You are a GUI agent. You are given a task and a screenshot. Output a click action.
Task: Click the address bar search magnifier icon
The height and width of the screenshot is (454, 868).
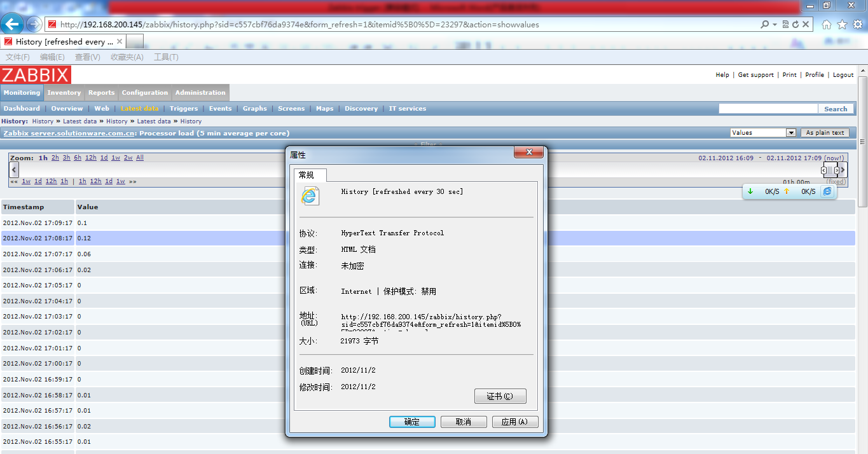[765, 24]
